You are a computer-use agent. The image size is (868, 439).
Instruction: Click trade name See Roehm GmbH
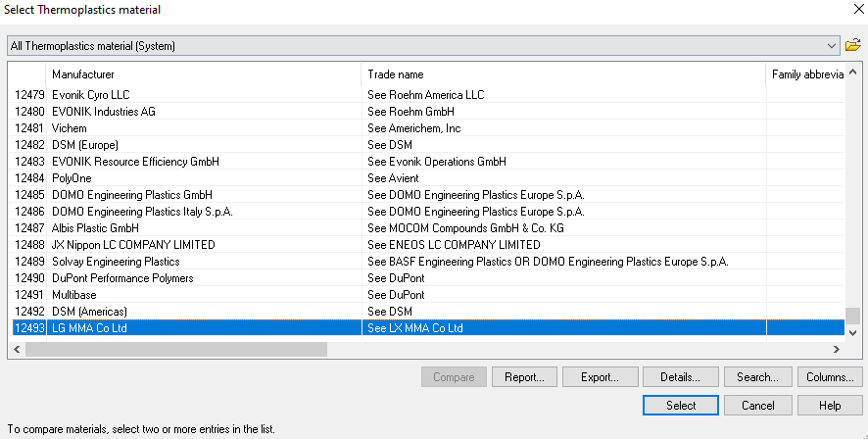(x=410, y=112)
